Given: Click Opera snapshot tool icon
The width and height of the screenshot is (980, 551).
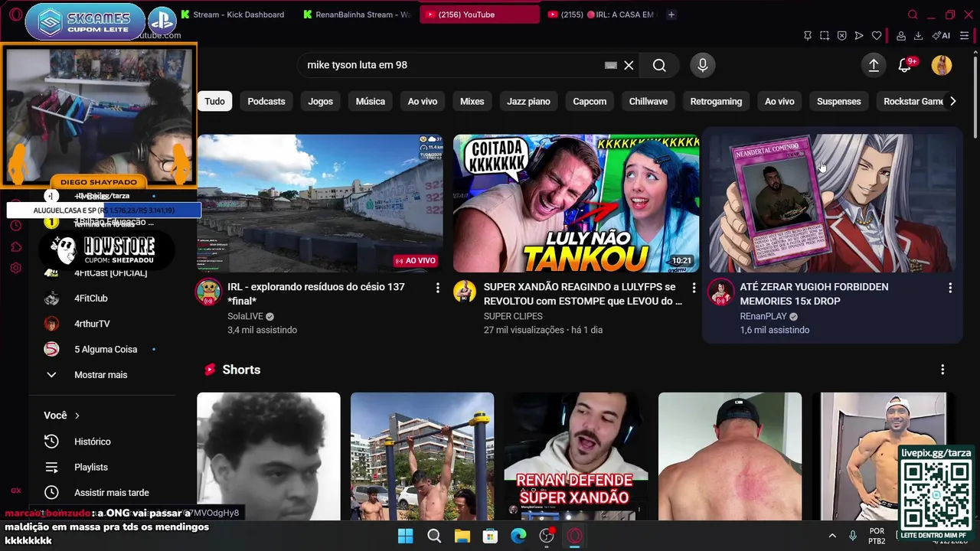Looking at the screenshot, I should [825, 36].
